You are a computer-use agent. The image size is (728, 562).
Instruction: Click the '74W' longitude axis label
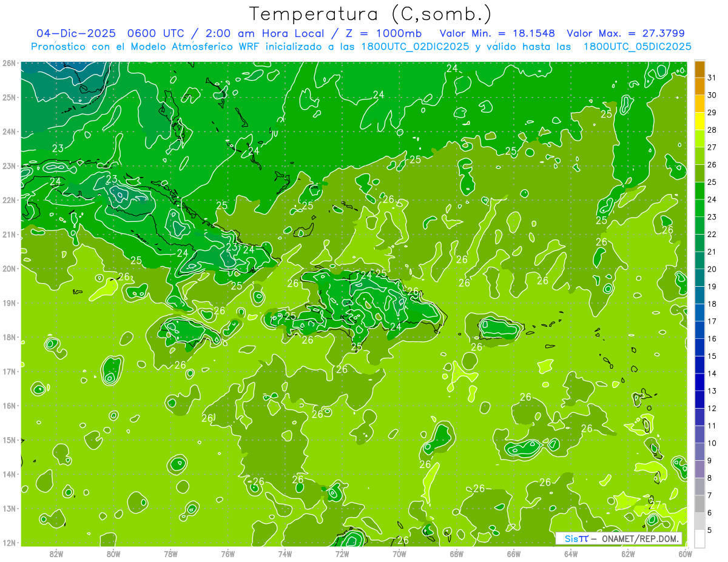(285, 554)
